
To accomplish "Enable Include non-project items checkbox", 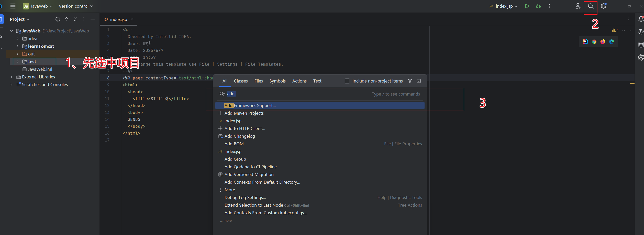I will coord(347,81).
